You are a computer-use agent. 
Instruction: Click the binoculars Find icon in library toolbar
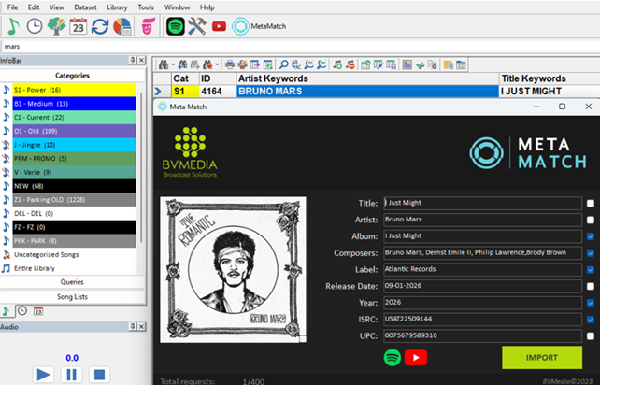[x=163, y=65]
